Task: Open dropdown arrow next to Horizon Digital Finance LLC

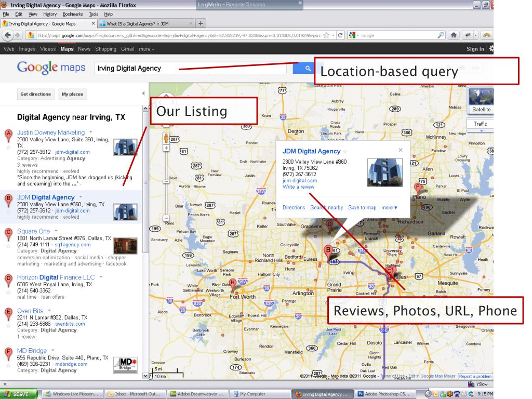Action: [x=101, y=277]
